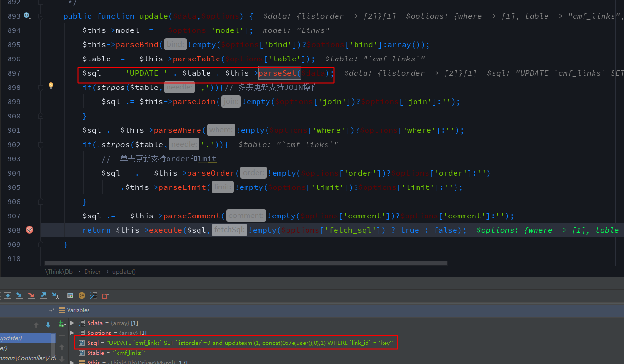
Task: Expand the $data array variable
Action: coord(72,323)
